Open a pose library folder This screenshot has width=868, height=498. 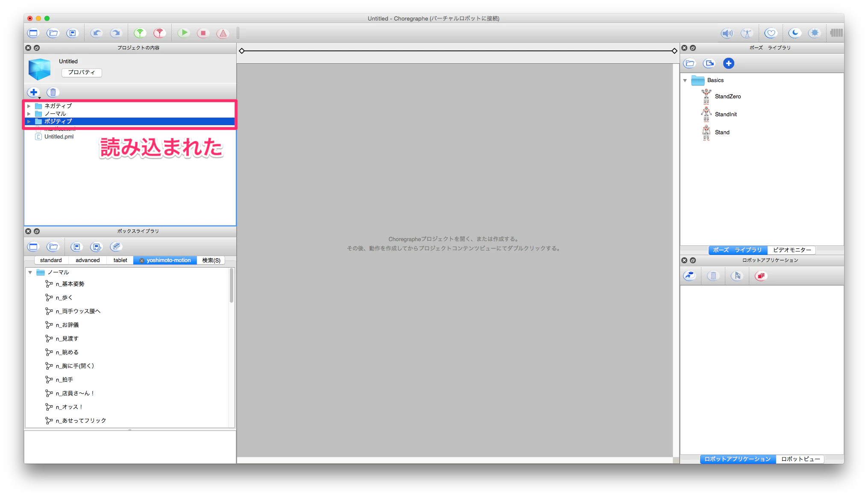[x=690, y=63]
